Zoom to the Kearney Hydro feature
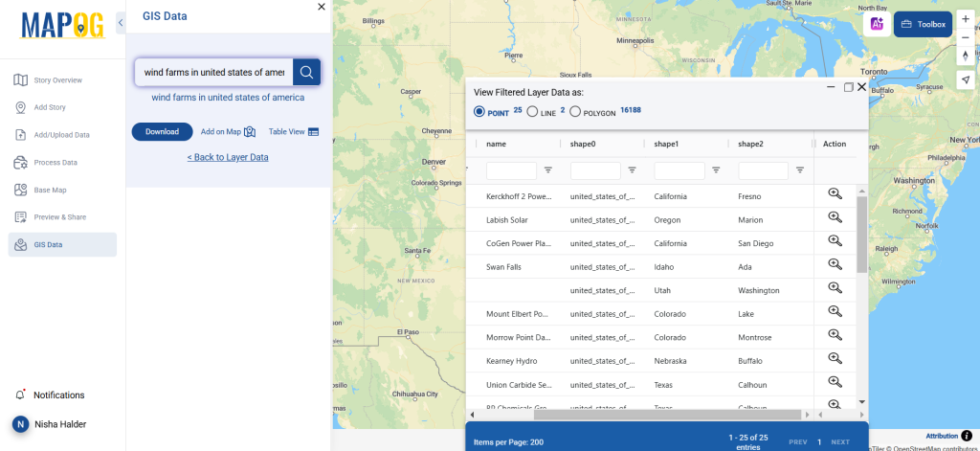Viewport: 980px width, 451px height. [x=835, y=358]
